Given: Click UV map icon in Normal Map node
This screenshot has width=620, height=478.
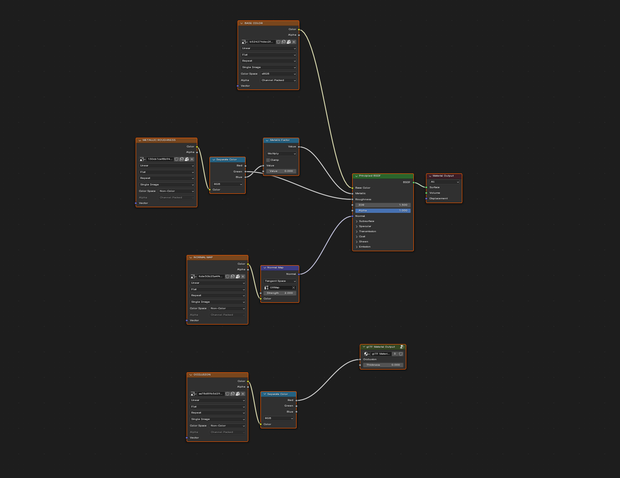Looking at the screenshot, I should point(267,287).
